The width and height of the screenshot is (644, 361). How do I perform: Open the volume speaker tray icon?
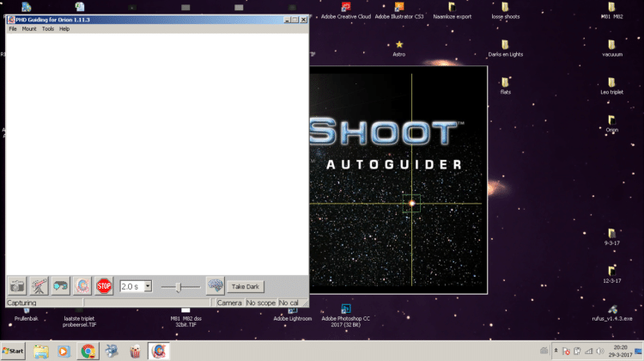click(600, 352)
